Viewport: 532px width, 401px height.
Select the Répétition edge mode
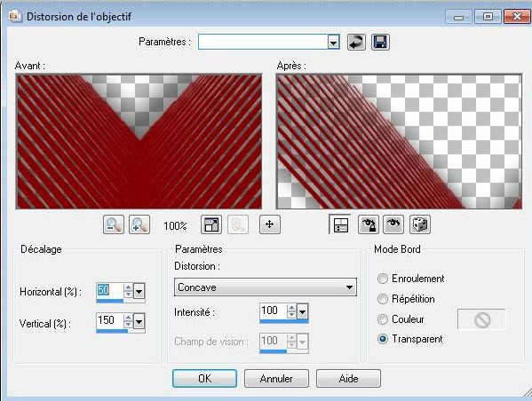(383, 299)
